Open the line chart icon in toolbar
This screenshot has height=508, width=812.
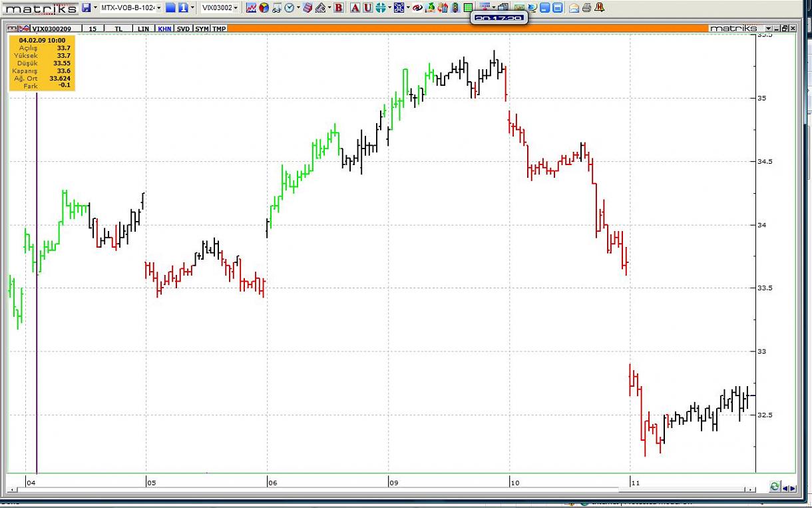251,7
